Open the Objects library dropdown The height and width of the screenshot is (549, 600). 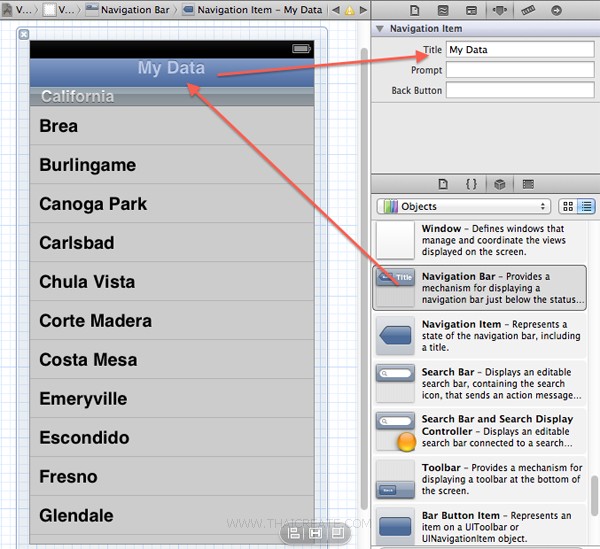[463, 207]
